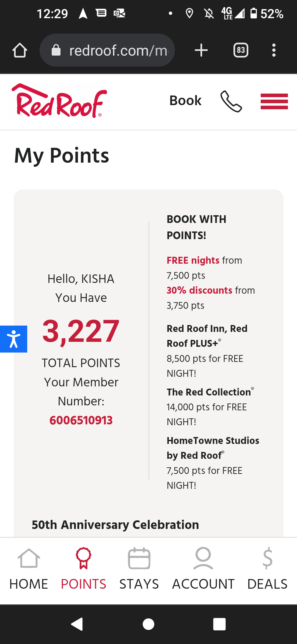The height and width of the screenshot is (644, 297).
Task: Tap the 50th Anniversary Celebration heading
Action: [115, 525]
